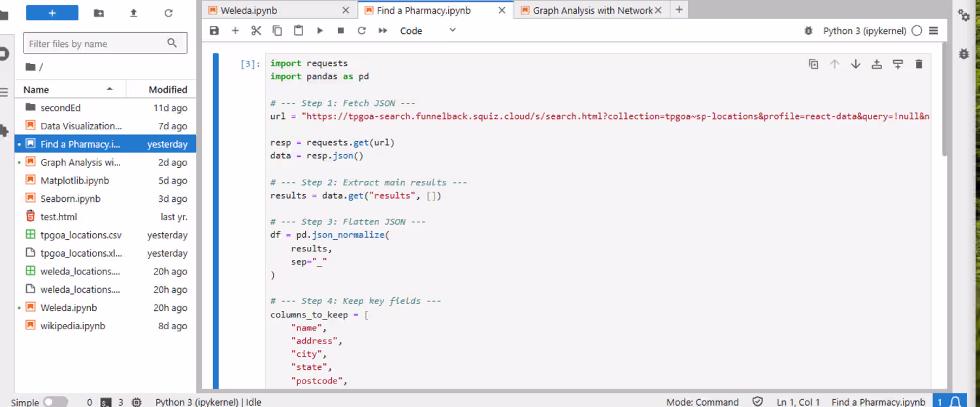Delete the cell with the trash icon
Viewport: 980px width, 407px height.
coord(919,64)
